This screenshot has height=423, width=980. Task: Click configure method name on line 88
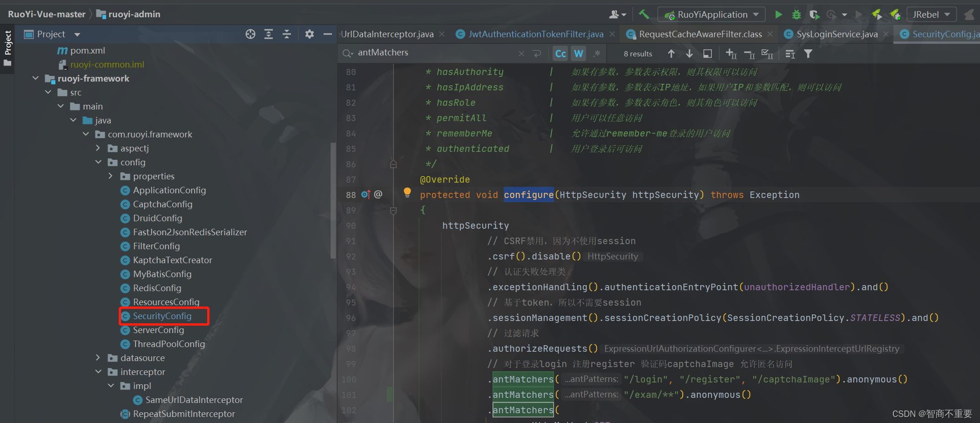pos(528,195)
